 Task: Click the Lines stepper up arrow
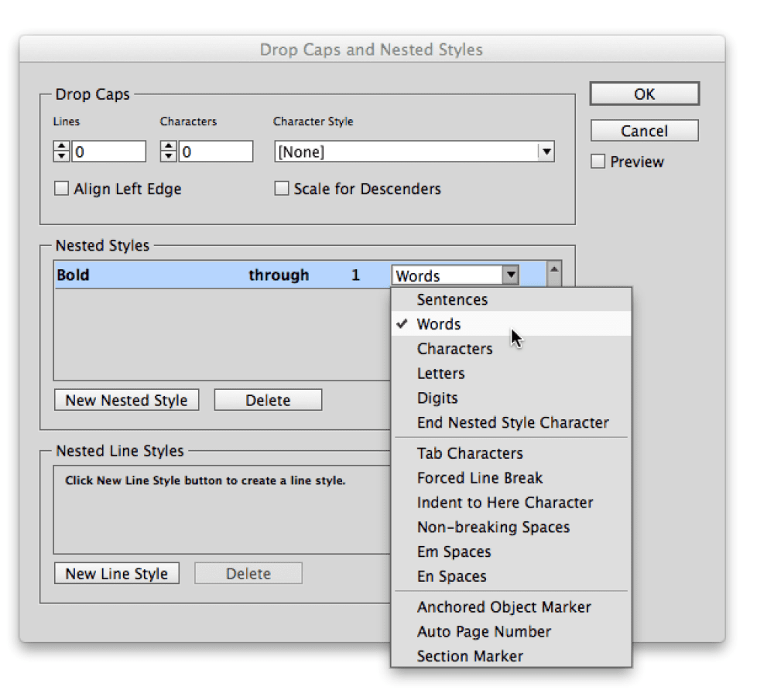pos(61,145)
